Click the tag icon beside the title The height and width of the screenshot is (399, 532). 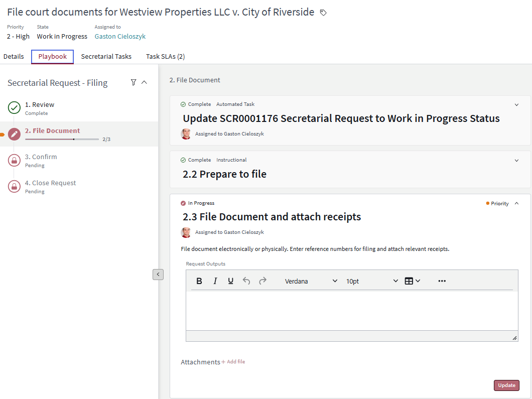point(323,13)
